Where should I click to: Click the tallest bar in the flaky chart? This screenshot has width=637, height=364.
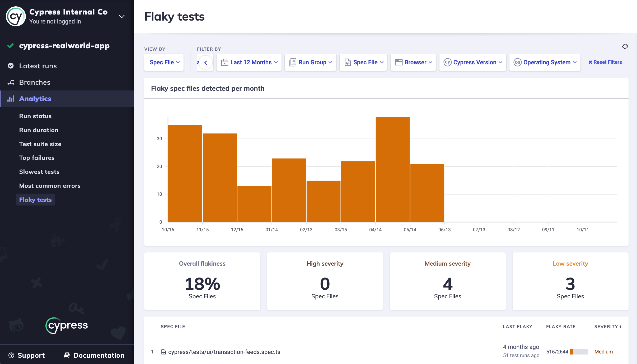(x=392, y=169)
